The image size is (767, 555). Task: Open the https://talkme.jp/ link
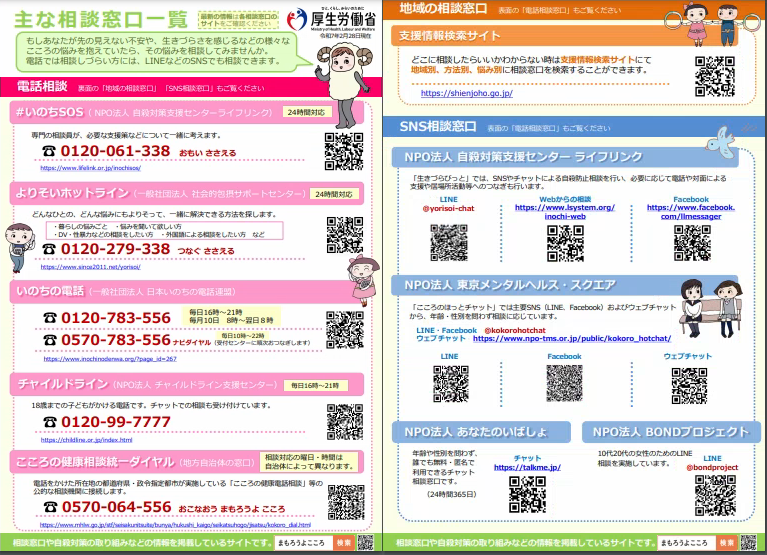click(x=527, y=467)
